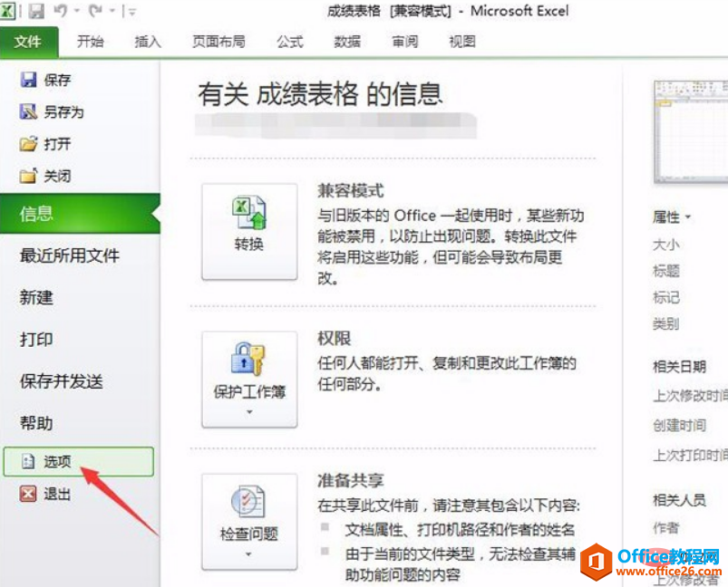Select 保存并发送 in the sidebar

tap(62, 381)
